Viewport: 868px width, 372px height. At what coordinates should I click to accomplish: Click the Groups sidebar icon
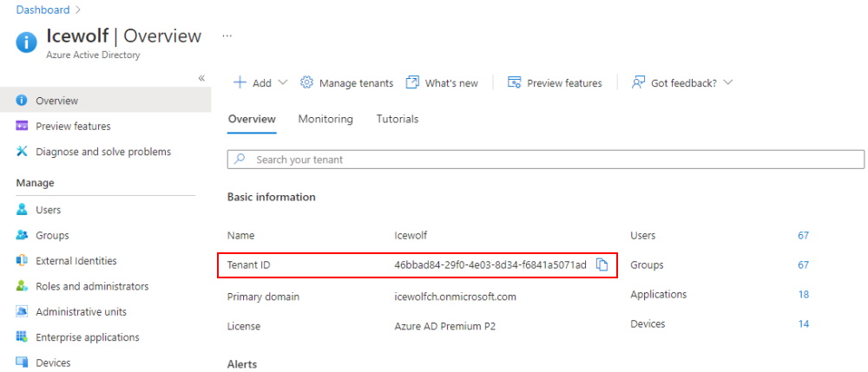[22, 235]
